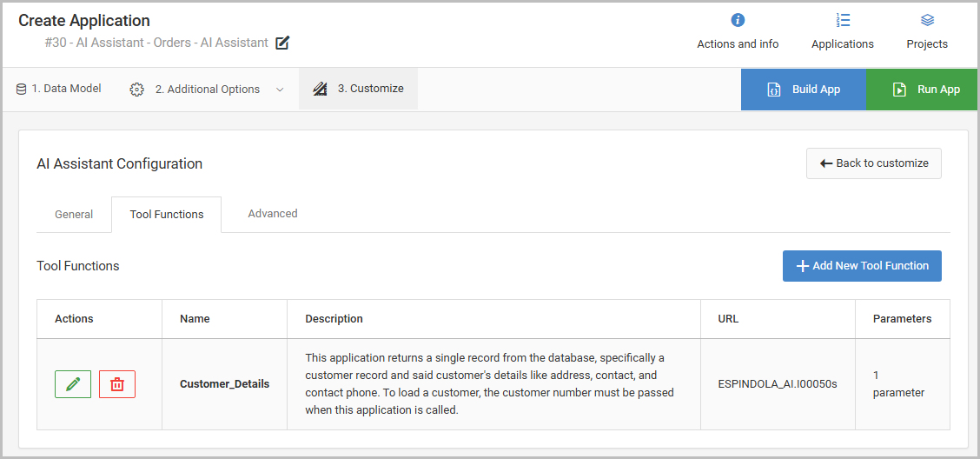Open the Applications list icon
The image size is (980, 459).
(843, 21)
